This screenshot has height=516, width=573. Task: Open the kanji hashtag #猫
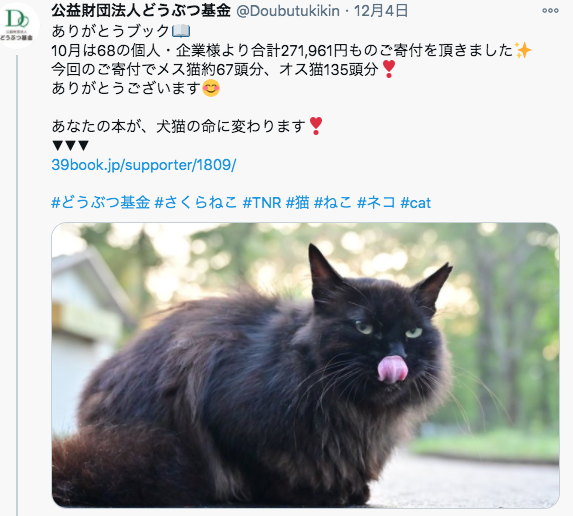pyautogui.click(x=297, y=202)
